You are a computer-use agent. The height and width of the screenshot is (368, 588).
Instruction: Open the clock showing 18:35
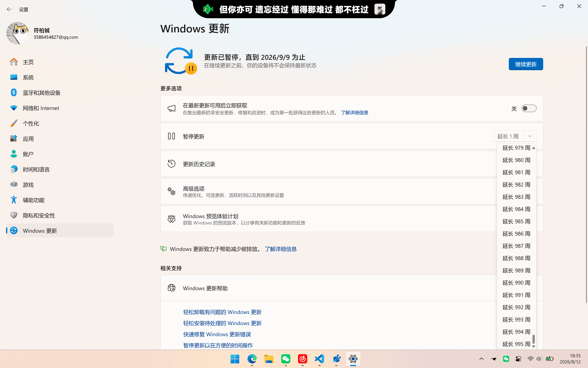pyautogui.click(x=570, y=359)
